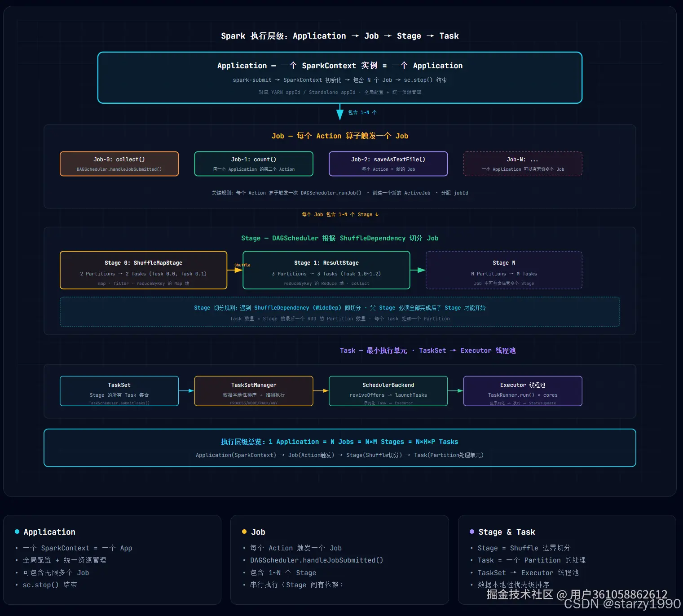Image resolution: width=683 pixels, height=616 pixels.
Task: Click the '关键规则' line about DAGScheduler.runJob()
Action: coord(340,193)
